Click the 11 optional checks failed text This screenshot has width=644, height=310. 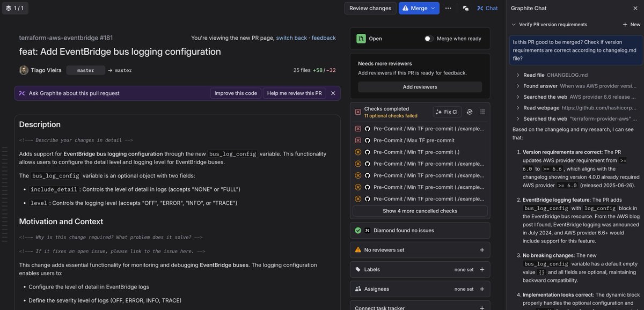pos(391,115)
